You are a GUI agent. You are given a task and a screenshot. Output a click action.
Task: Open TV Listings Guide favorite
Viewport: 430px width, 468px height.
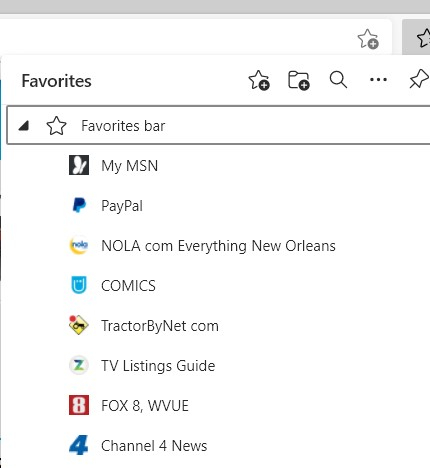click(x=158, y=366)
